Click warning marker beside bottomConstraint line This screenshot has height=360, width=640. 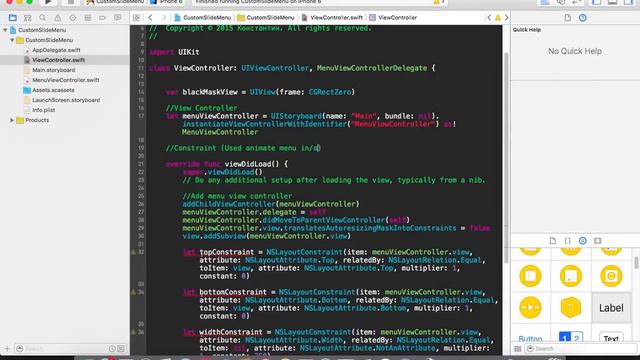pos(133,292)
